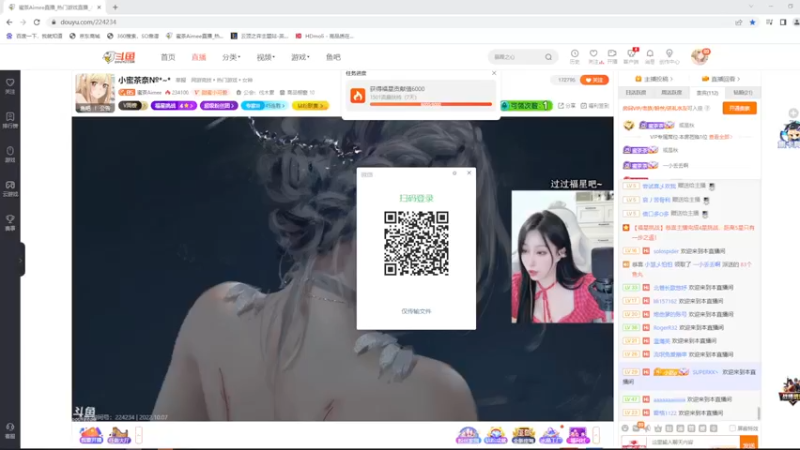Switch to the 日活跃度 tab

click(x=636, y=92)
